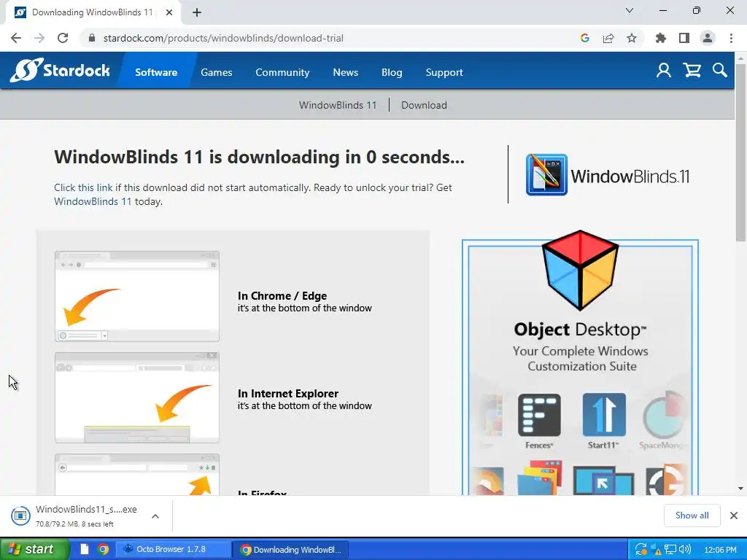
Task: Click the WindowBlinds11 exe download item
Action: (x=87, y=516)
